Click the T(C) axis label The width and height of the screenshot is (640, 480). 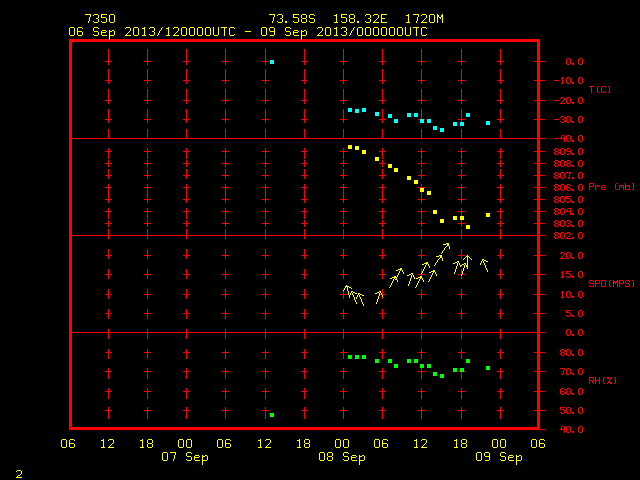(600, 89)
